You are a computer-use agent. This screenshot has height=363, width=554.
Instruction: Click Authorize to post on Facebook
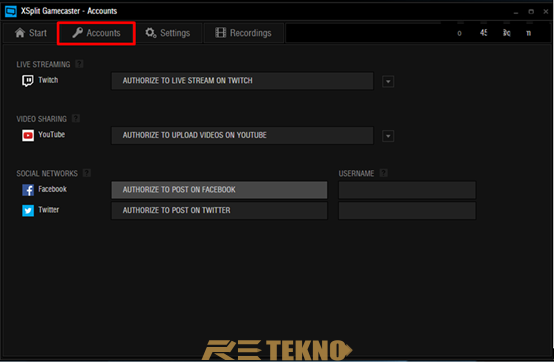[219, 190]
